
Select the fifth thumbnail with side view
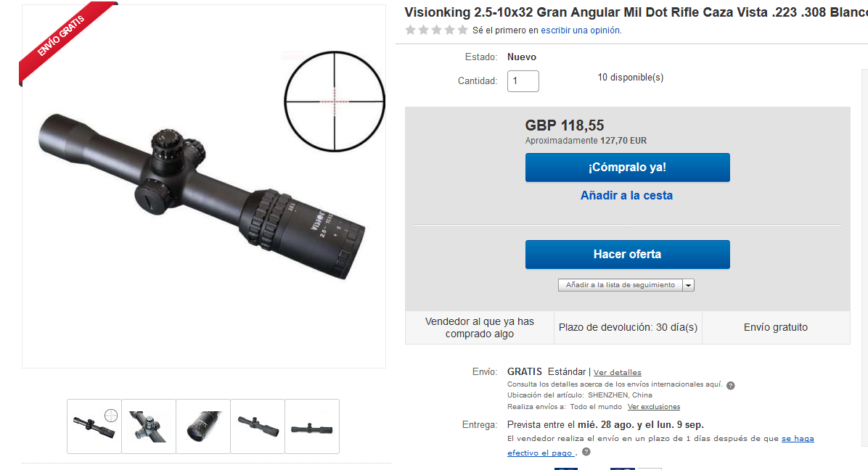[311, 426]
